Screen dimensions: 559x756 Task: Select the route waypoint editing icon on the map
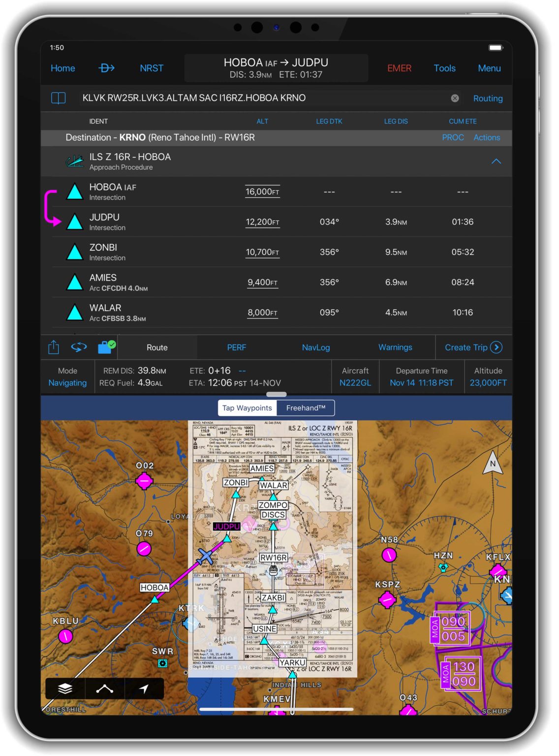pos(104,689)
